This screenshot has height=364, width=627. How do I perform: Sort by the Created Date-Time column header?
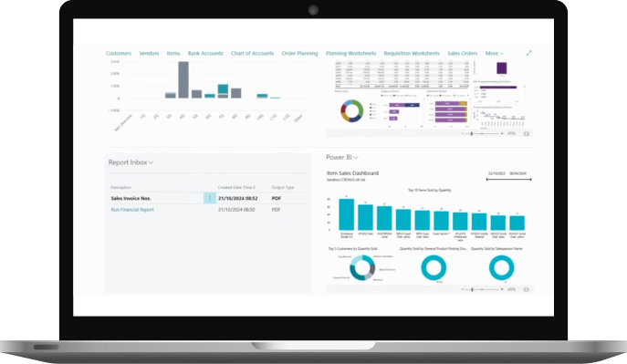pos(236,187)
